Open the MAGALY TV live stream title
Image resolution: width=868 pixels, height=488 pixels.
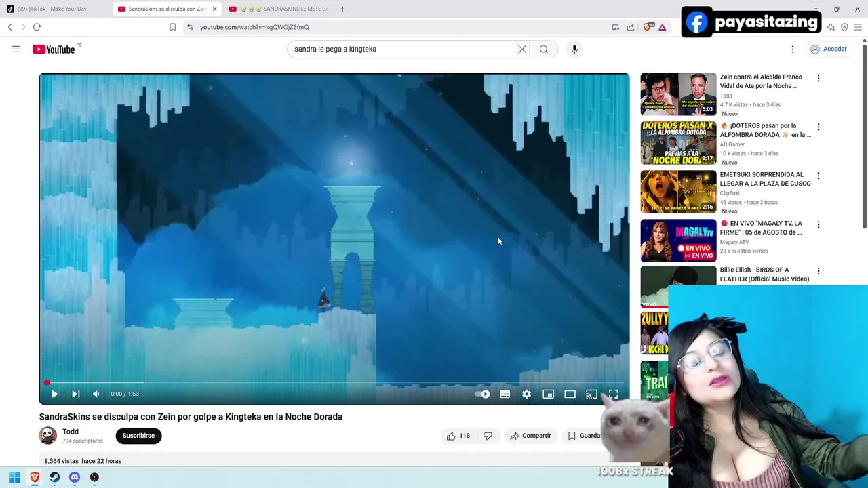761,228
